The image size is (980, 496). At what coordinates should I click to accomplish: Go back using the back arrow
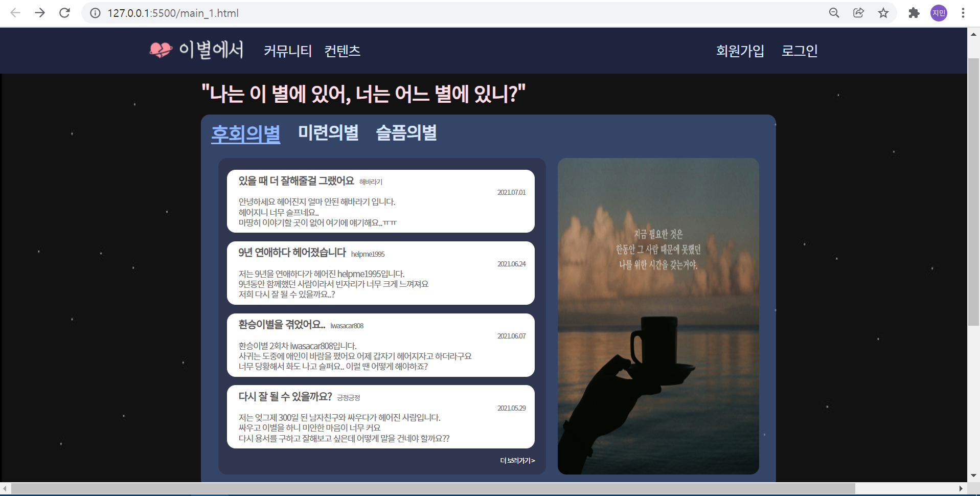click(x=16, y=13)
